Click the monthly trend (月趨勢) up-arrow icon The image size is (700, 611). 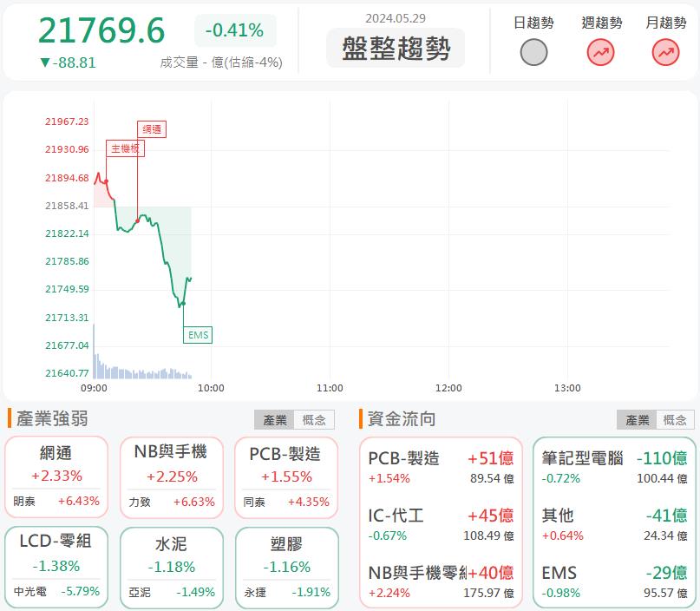(x=665, y=52)
